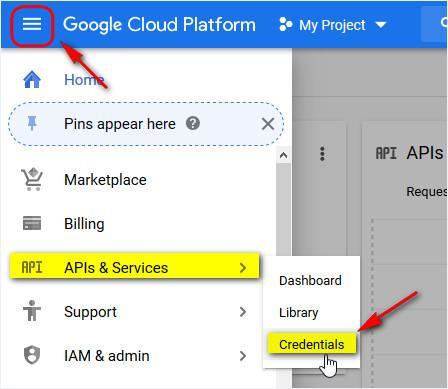Select Library from the submenu
This screenshot has height=389, width=448.
point(299,313)
